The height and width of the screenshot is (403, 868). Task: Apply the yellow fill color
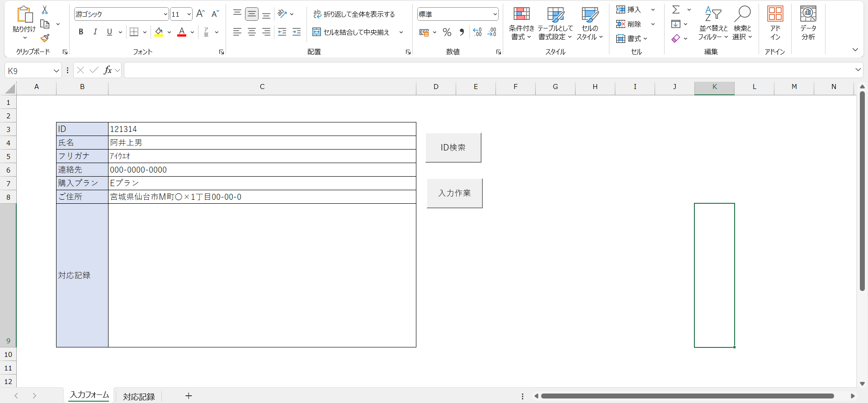tap(159, 32)
